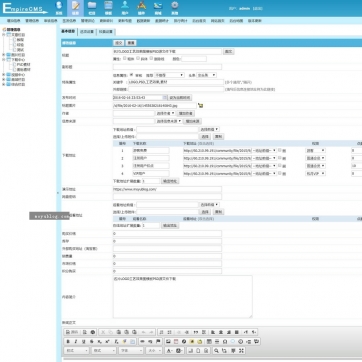Switch to the special settings (特殊设置) tab
This screenshot has width=362, height=362.
tap(106, 32)
